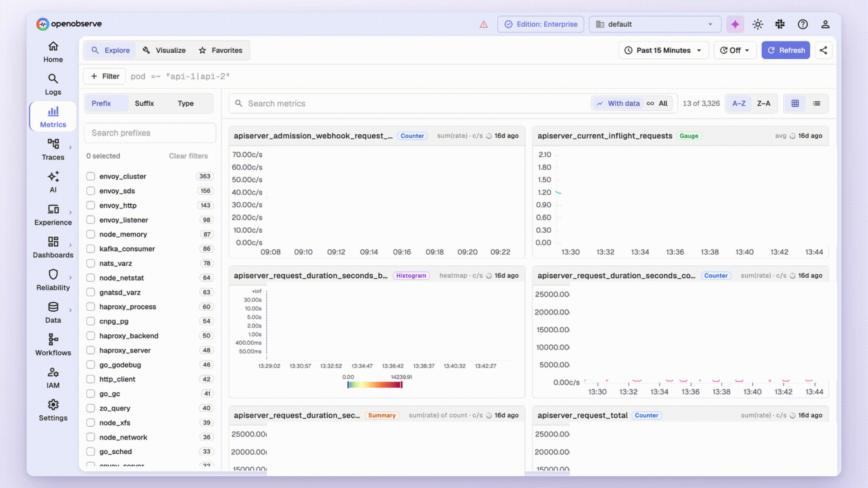Click the Refresh button
The height and width of the screenshot is (488, 868).
pyautogui.click(x=786, y=50)
